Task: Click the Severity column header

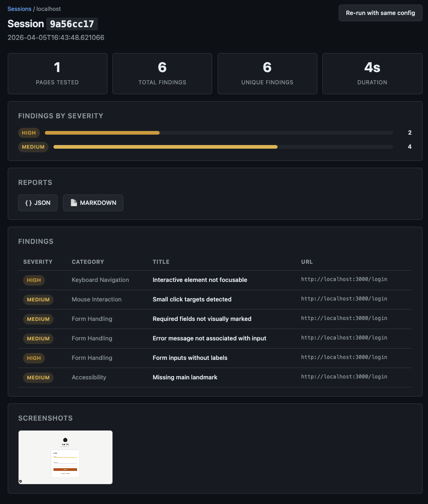Action: pos(38,262)
